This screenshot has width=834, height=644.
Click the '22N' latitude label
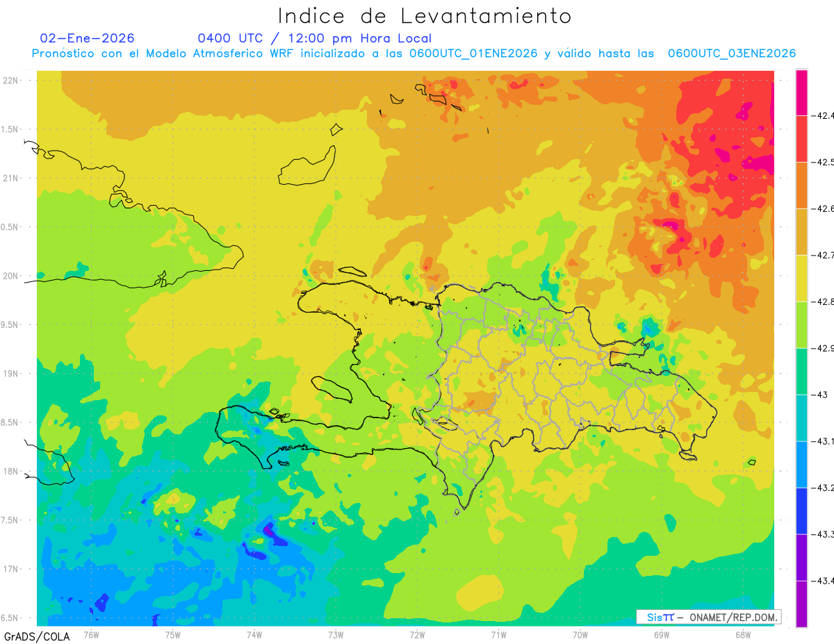(11, 81)
